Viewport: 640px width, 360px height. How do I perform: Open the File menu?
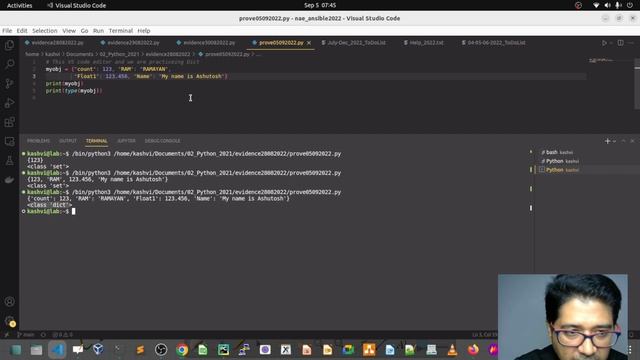point(7,31)
